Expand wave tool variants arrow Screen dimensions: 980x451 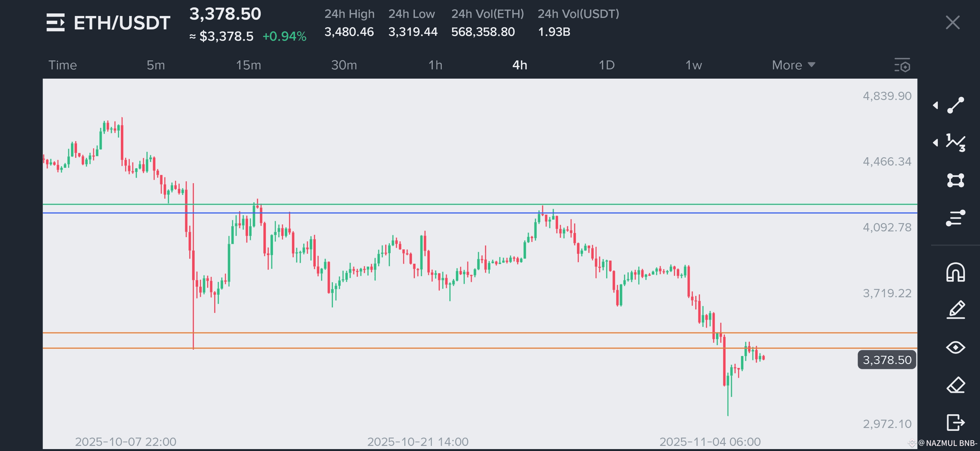tap(936, 143)
